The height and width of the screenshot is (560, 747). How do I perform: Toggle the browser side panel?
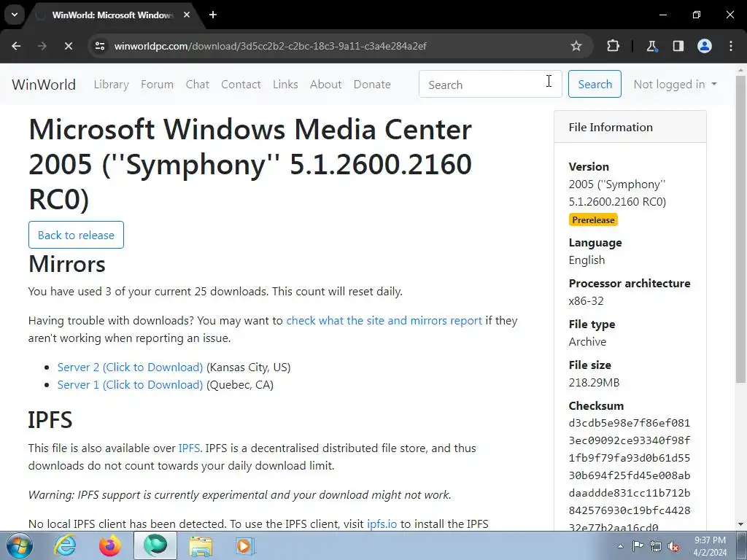point(678,46)
